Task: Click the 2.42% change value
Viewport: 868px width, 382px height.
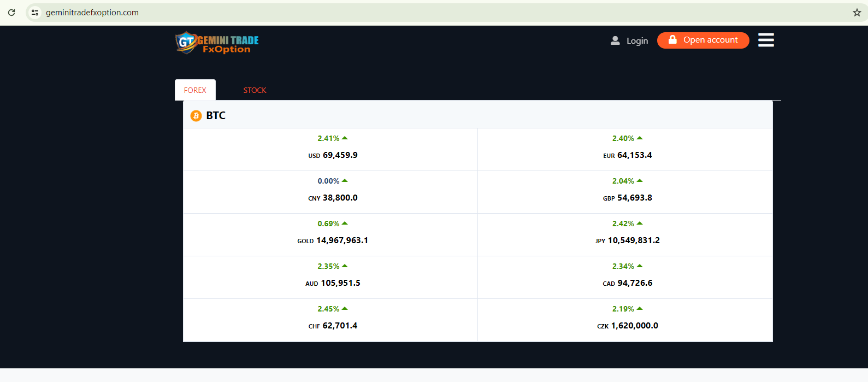Action: (623, 224)
